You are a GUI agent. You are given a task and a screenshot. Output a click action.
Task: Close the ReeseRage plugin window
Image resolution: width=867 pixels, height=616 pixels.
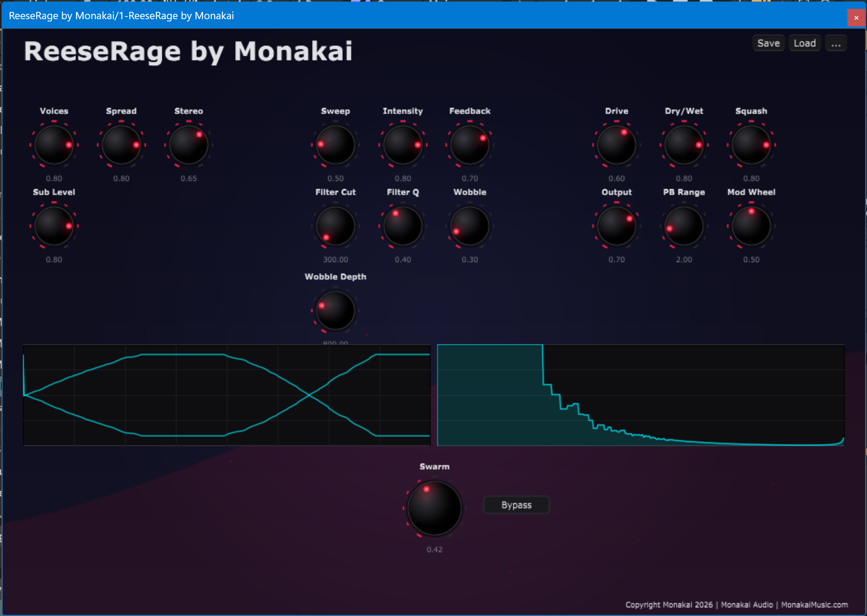[856, 18]
